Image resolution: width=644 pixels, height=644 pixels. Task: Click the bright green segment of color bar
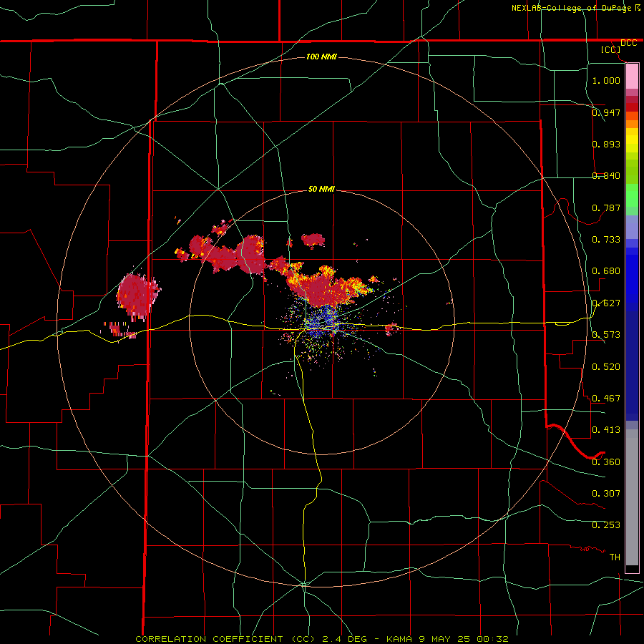[x=632, y=195]
